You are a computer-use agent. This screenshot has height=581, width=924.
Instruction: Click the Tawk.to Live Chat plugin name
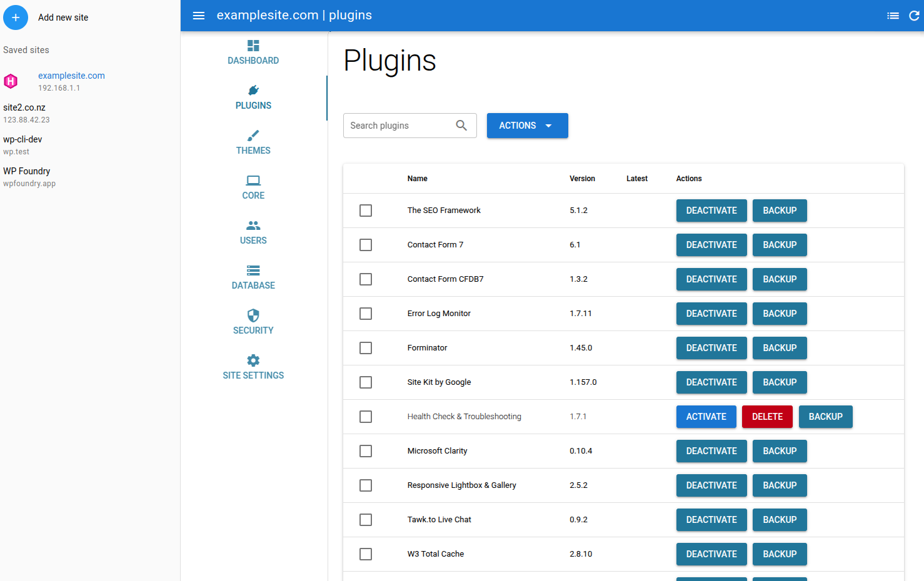(439, 520)
